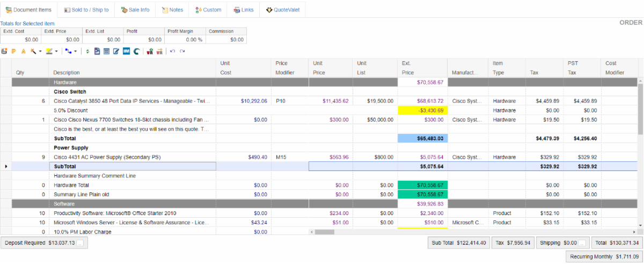Click the edit pencil note icon
644x264 pixels.
(116, 52)
